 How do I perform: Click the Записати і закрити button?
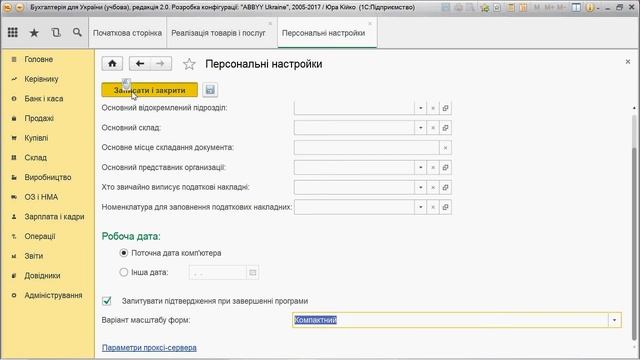click(149, 90)
